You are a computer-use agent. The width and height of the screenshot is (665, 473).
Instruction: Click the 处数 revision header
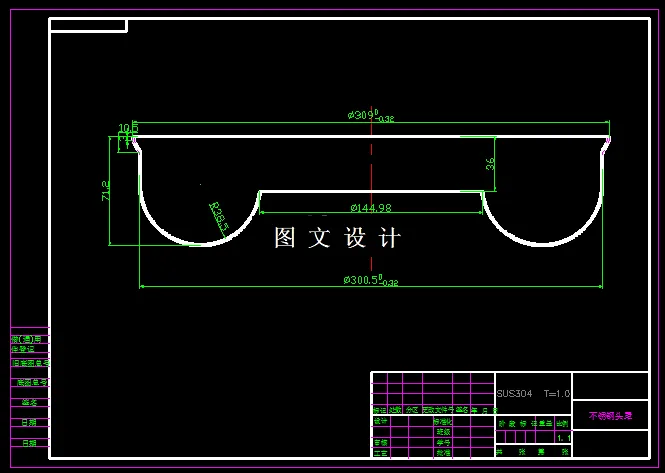pyautogui.click(x=395, y=410)
